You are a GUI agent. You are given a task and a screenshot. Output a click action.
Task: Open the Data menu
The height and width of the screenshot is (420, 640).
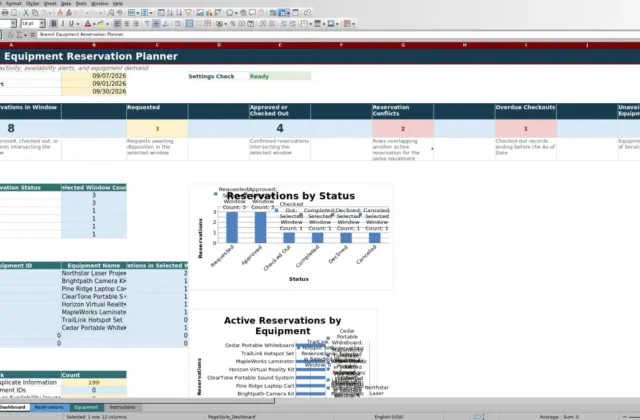point(66,3)
